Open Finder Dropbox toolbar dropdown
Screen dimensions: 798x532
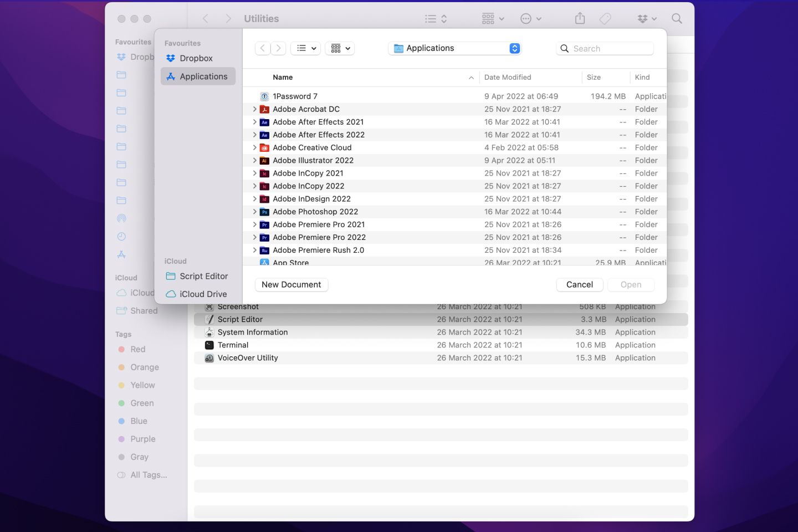tap(647, 18)
